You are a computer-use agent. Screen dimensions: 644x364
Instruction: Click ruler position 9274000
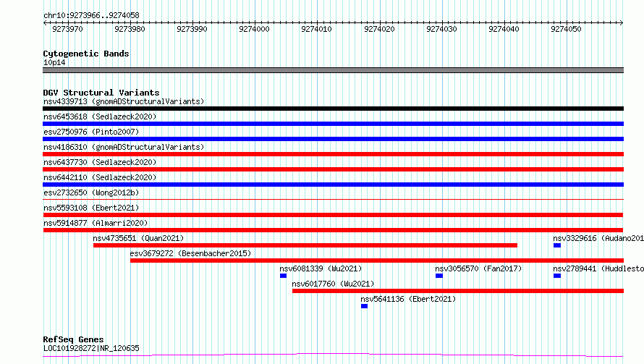254,29
